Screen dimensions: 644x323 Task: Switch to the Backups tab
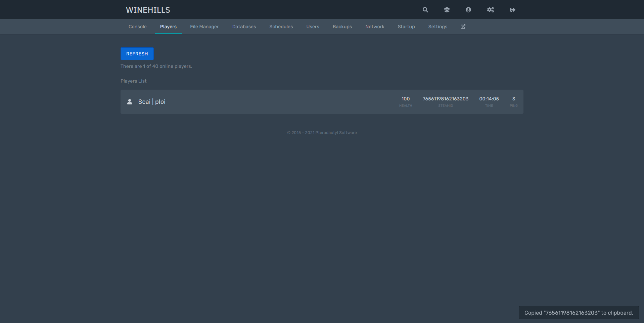pyautogui.click(x=342, y=27)
